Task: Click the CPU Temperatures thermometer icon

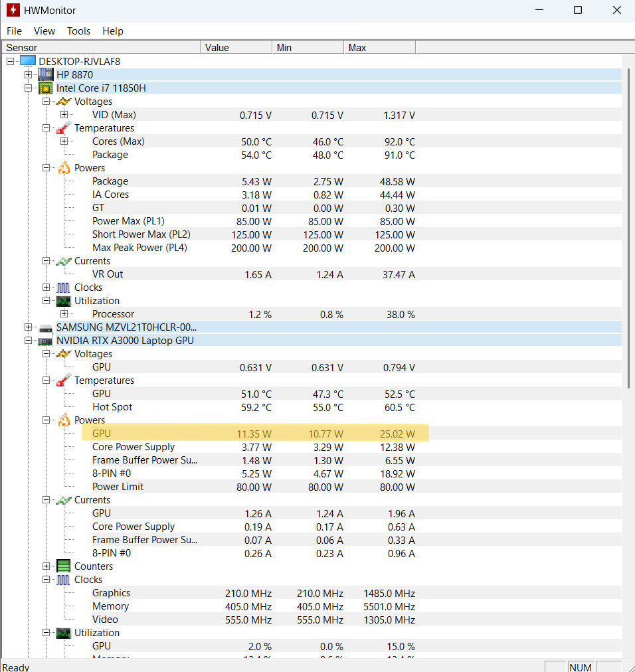Action: coord(64,127)
